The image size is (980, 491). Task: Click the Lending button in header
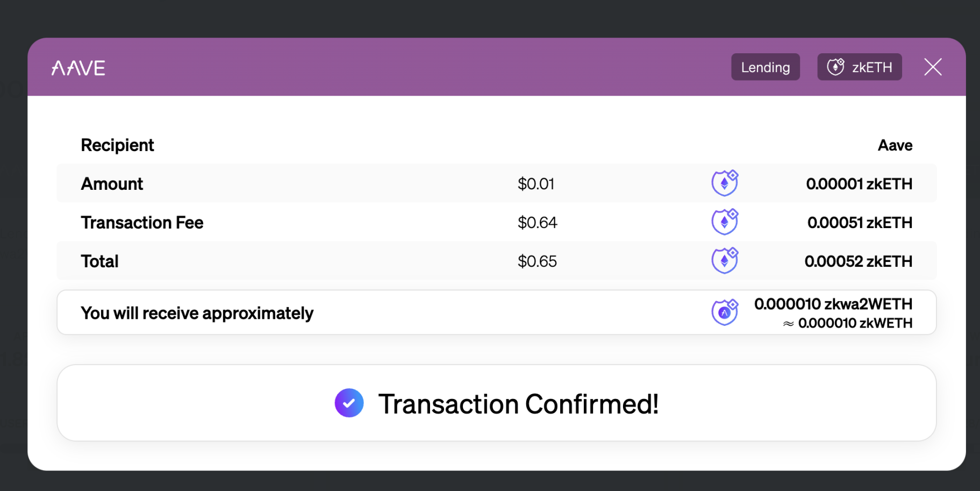(765, 67)
